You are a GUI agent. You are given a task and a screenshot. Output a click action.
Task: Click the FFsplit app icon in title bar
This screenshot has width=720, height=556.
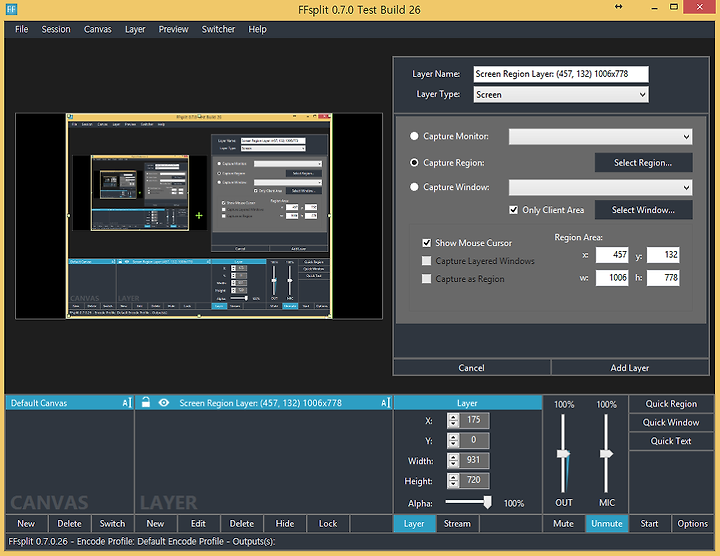12,9
